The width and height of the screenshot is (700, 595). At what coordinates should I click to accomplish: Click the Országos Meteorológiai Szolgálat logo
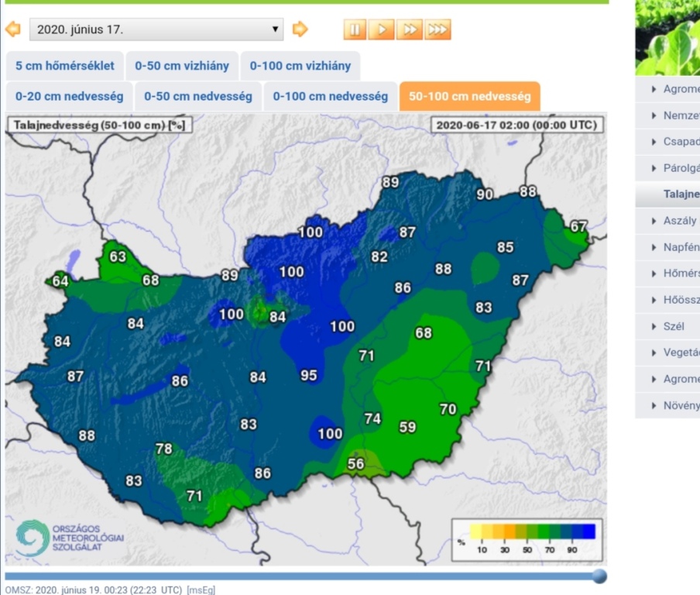[x=70, y=538]
